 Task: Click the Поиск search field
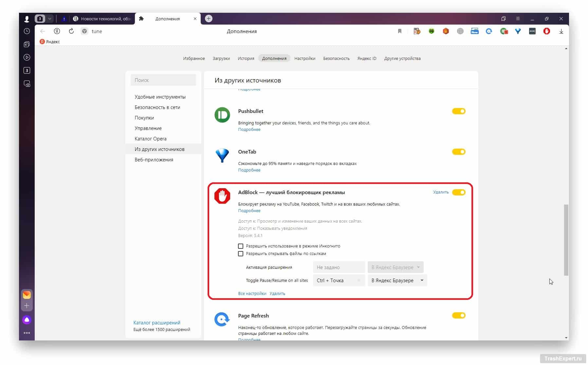pos(163,80)
